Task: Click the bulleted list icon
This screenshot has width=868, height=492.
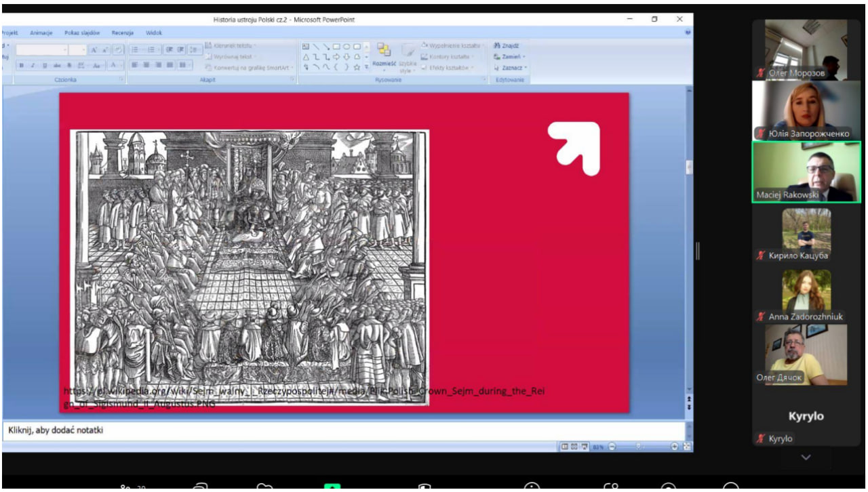Action: 134,50
